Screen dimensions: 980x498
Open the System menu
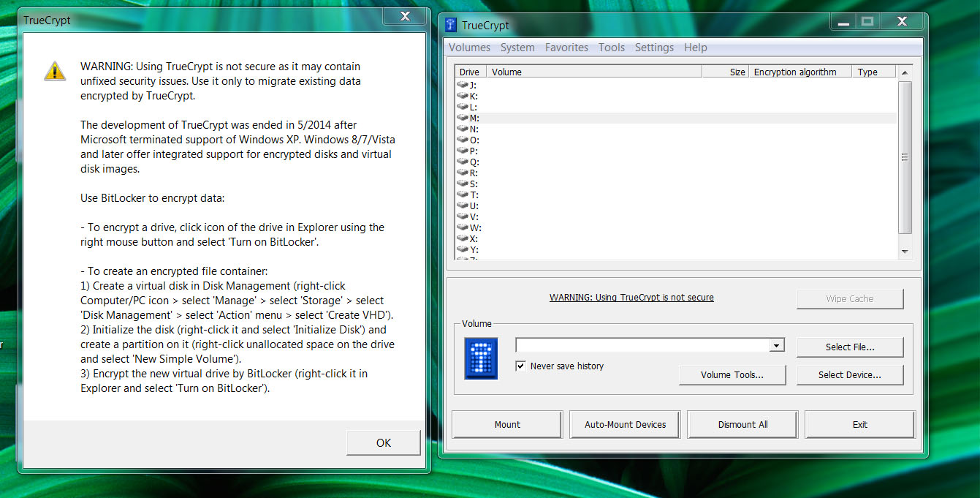(x=517, y=48)
